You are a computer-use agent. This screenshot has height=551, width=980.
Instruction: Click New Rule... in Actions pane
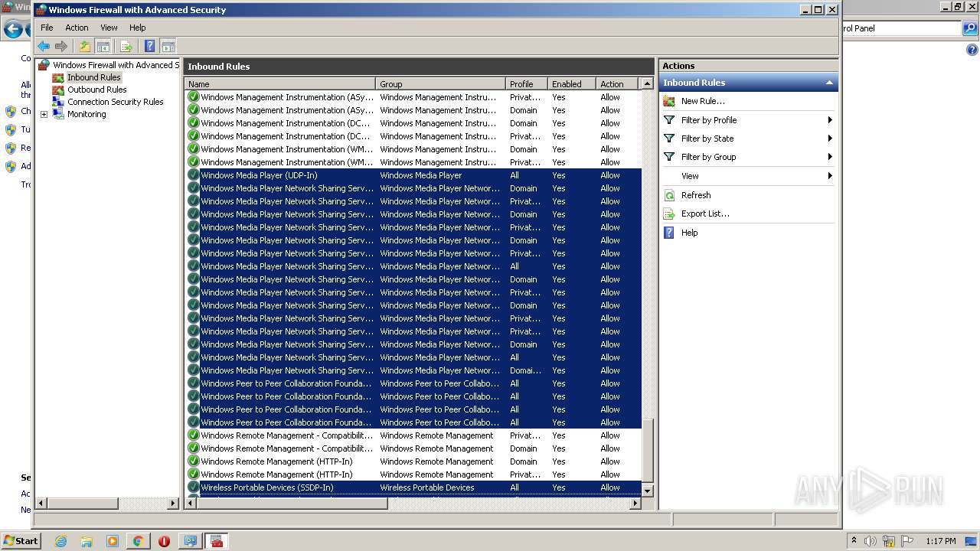[703, 101]
